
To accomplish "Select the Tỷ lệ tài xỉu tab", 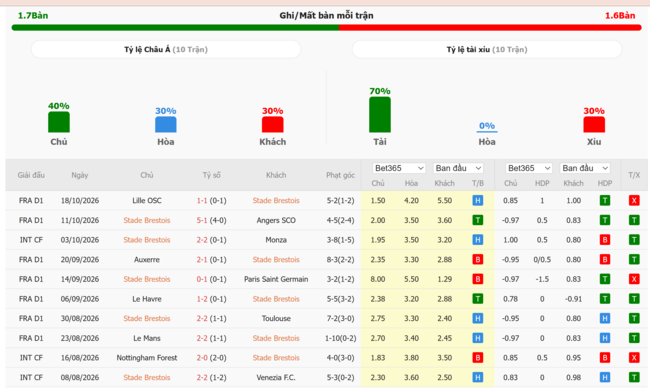I will tap(487, 49).
